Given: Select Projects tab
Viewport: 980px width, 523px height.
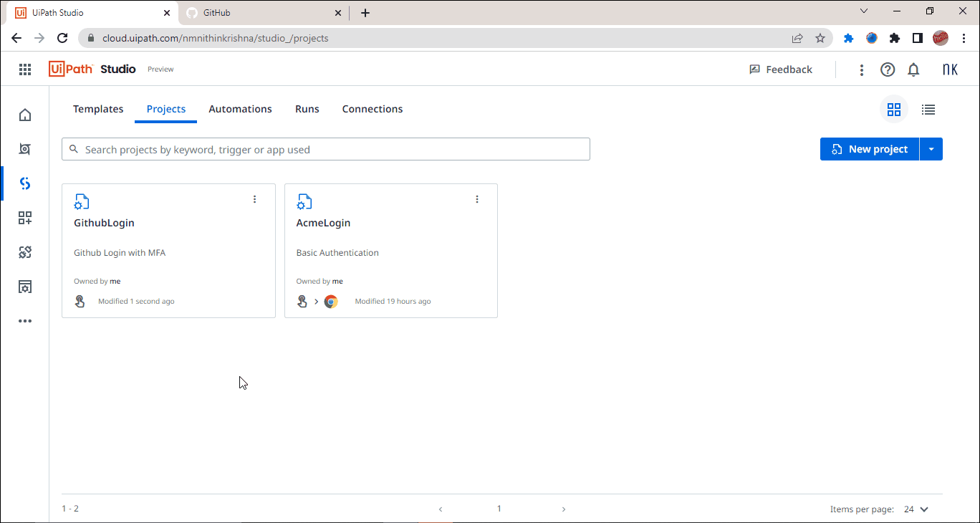Looking at the screenshot, I should pyautogui.click(x=166, y=109).
